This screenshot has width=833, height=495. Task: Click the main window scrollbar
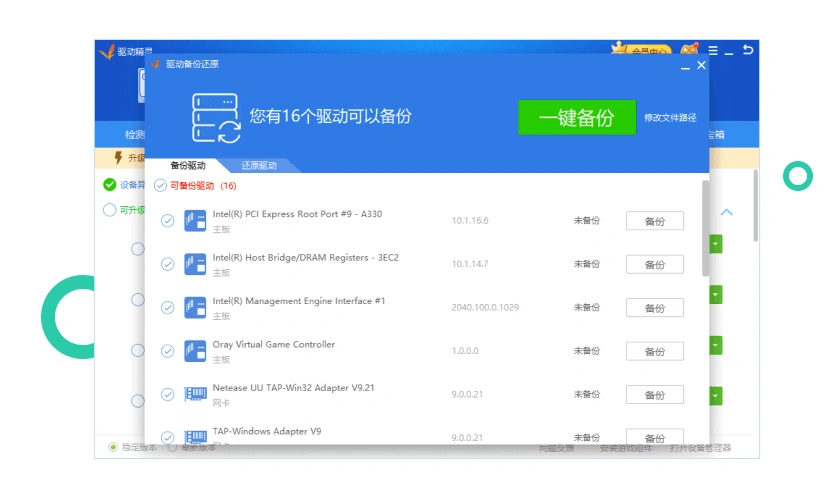[755, 206]
